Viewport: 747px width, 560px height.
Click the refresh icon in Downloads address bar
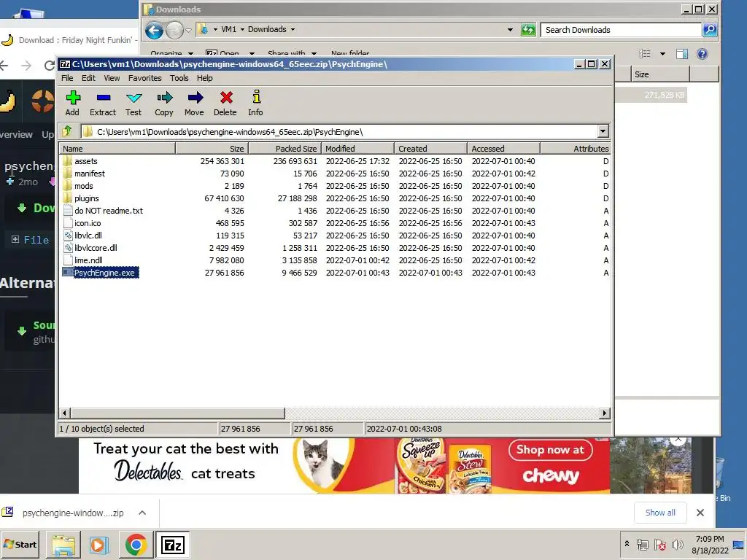(x=528, y=30)
